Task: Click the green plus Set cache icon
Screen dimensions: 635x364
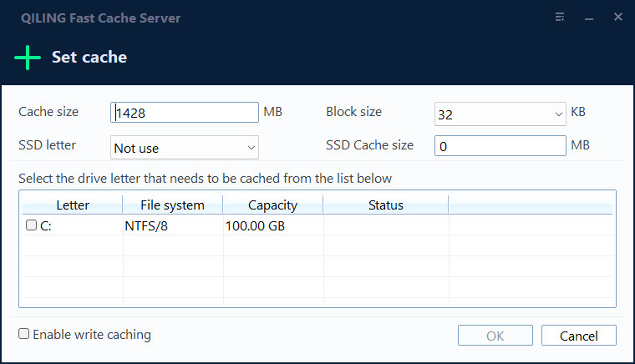Action: (28, 58)
